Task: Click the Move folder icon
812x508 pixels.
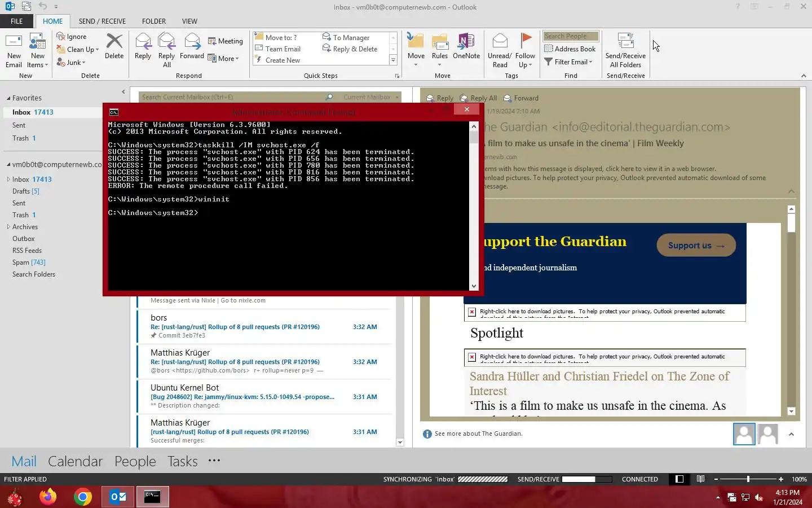Action: [416, 41]
